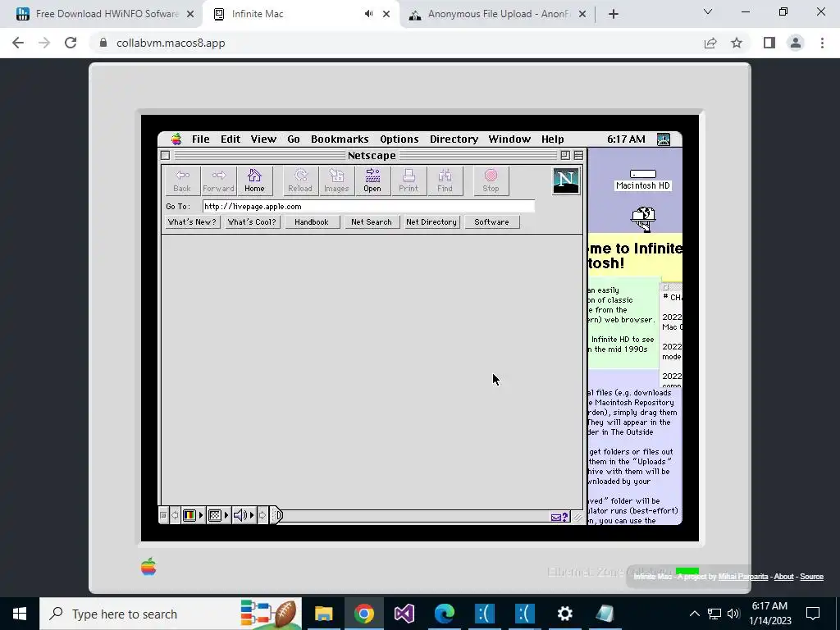840x630 pixels.
Task: Click the What's New? directory button
Action: (192, 221)
